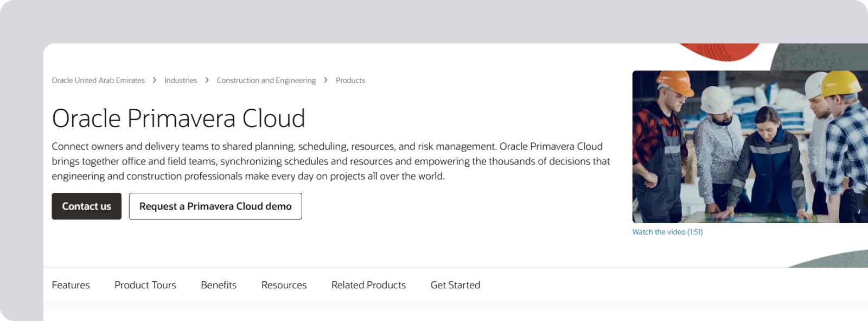Select the Product Tours tab
The width and height of the screenshot is (868, 321).
coord(145,285)
